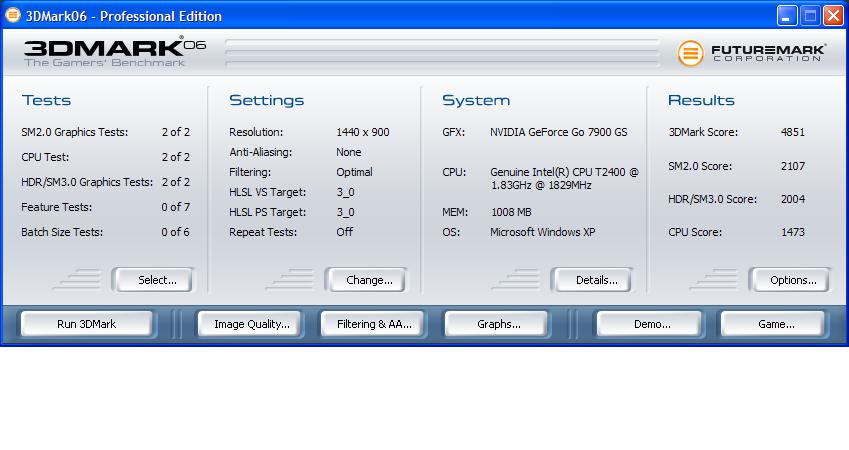
Task: Open the Select... tests button
Action: [x=153, y=280]
